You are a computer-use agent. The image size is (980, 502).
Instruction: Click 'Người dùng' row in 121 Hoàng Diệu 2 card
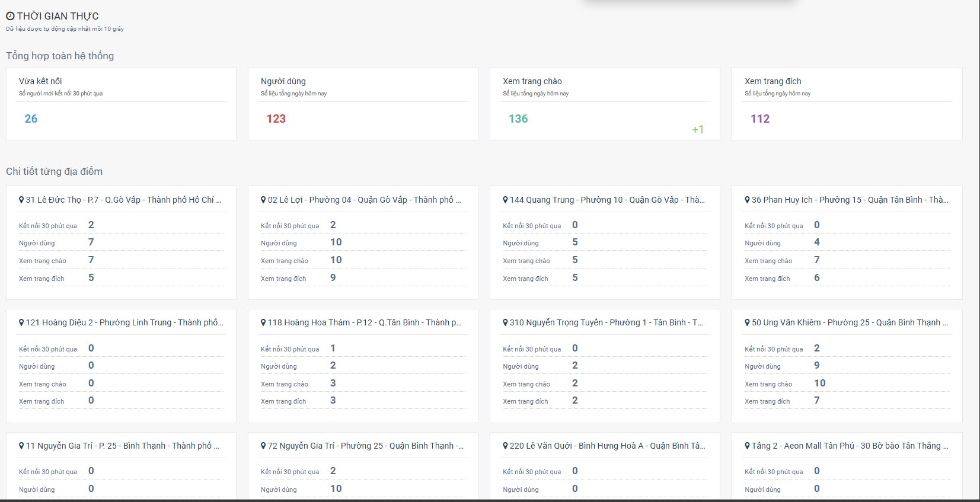tap(121, 366)
